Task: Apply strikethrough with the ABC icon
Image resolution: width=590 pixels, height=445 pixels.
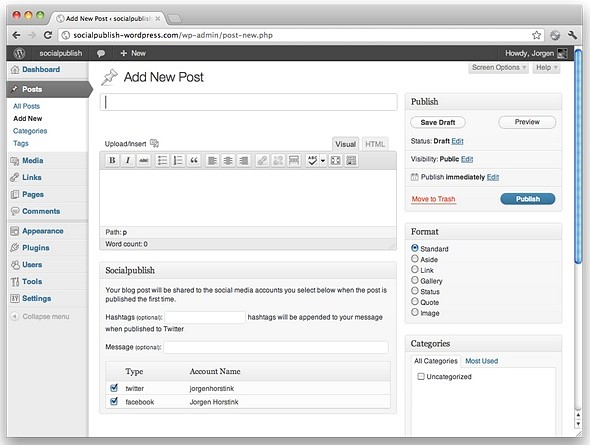Action: coord(144,161)
